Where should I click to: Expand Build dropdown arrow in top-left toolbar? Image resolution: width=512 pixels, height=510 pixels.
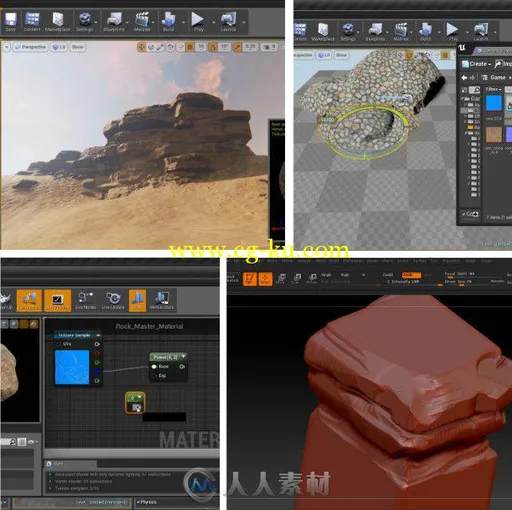click(183, 23)
